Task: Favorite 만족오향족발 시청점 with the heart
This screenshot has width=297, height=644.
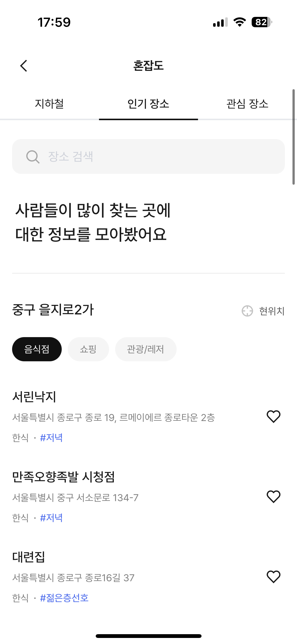Action: click(273, 497)
